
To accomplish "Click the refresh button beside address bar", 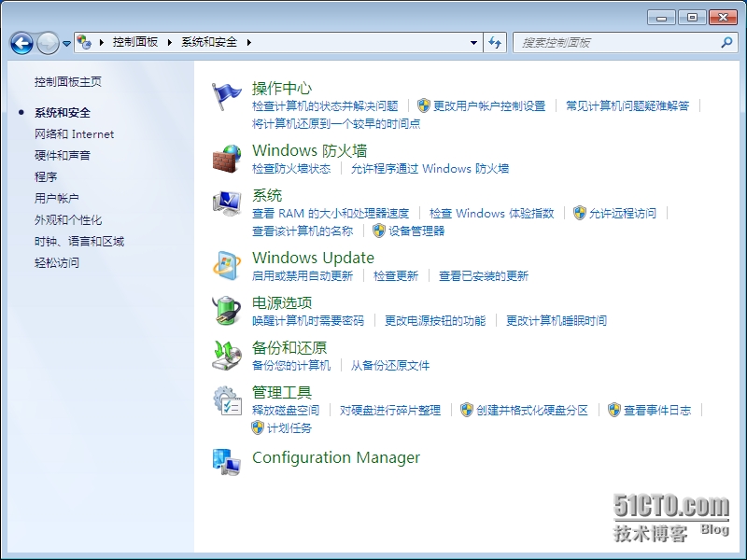I will pos(495,43).
